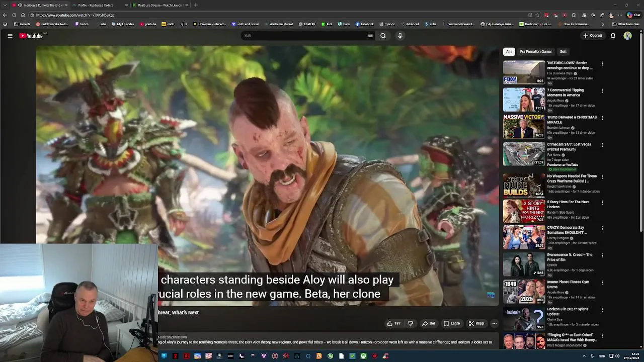Open the on-screen keyboard icon in search box
This screenshot has width=644, height=362.
click(x=370, y=36)
